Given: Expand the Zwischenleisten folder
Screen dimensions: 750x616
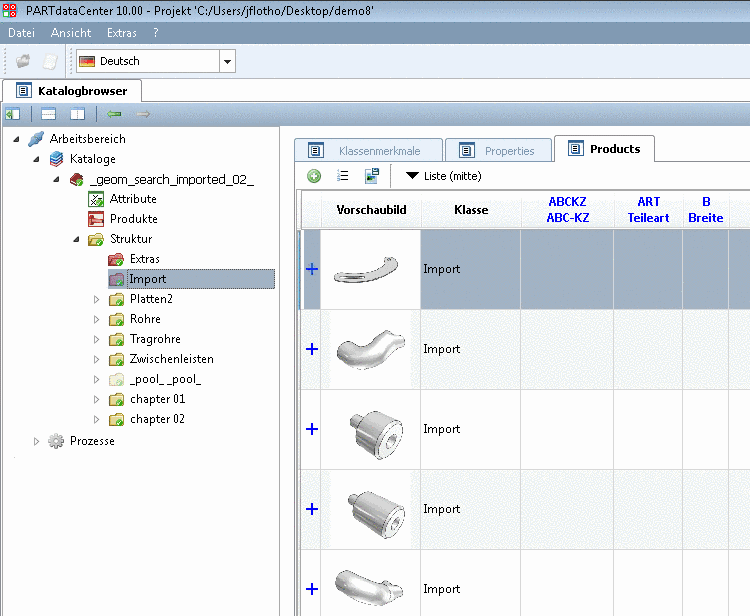Looking at the screenshot, I should [x=96, y=360].
